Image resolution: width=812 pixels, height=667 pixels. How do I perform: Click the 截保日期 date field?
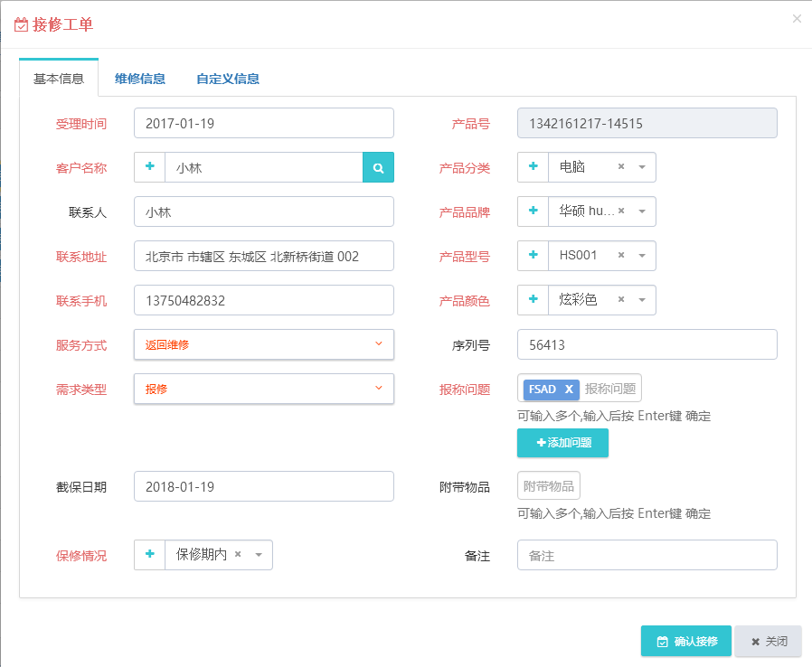click(x=264, y=486)
